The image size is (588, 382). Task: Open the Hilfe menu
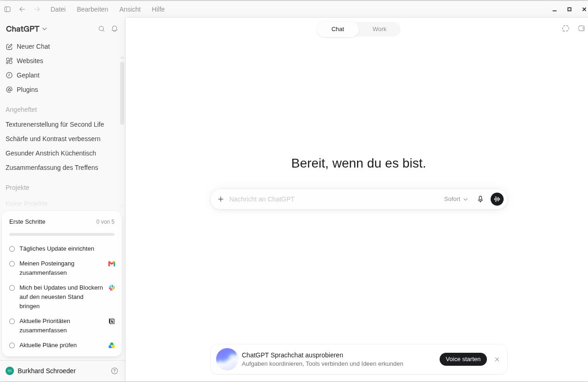click(158, 9)
